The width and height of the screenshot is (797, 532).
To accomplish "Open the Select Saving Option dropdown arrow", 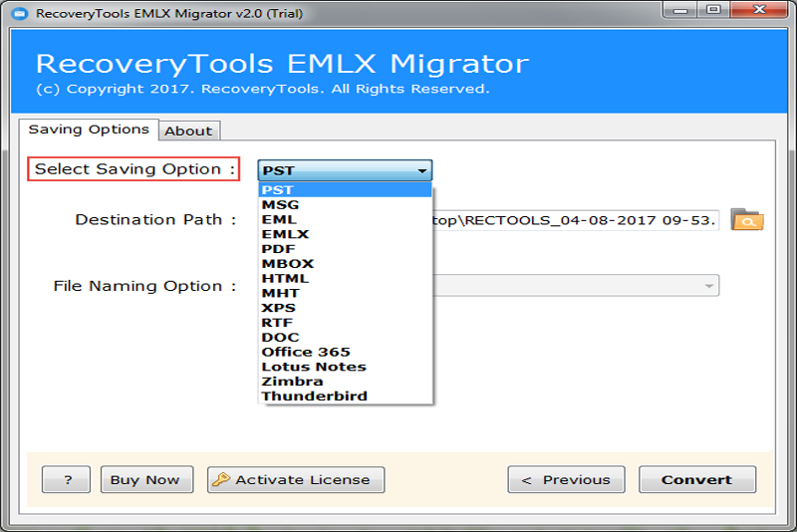I will pos(421,170).
